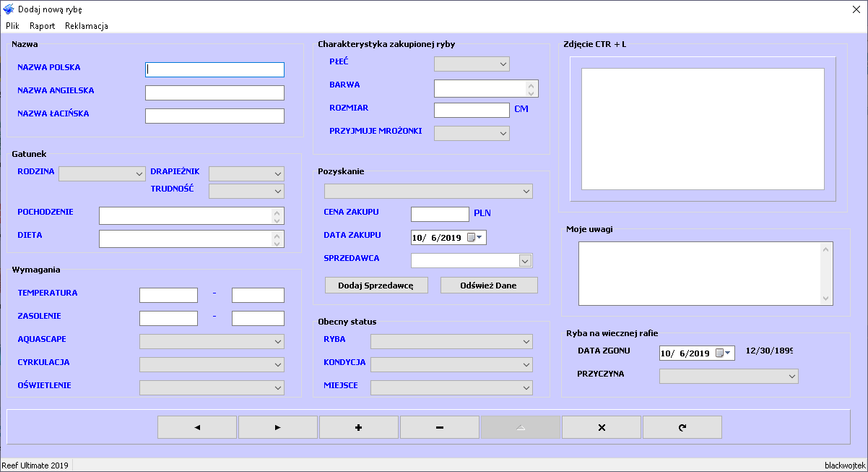868x472 pixels.
Task: Click into the NAZWA ANGIELSKA field
Action: point(214,93)
